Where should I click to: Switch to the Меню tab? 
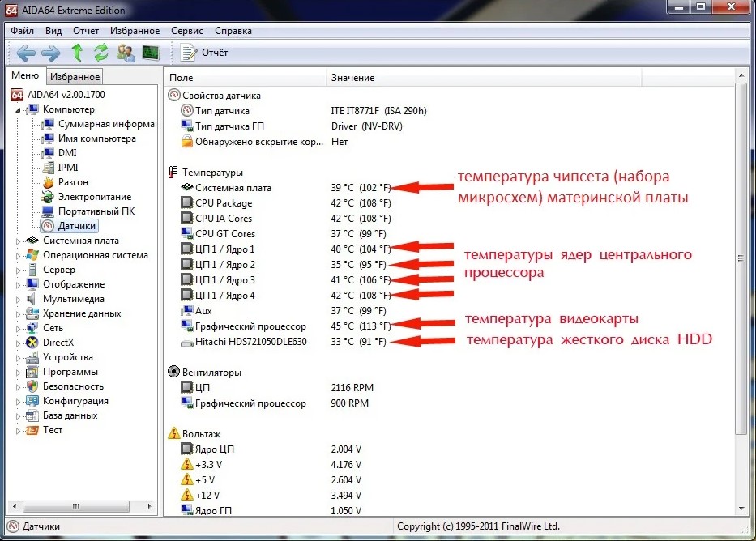click(25, 75)
